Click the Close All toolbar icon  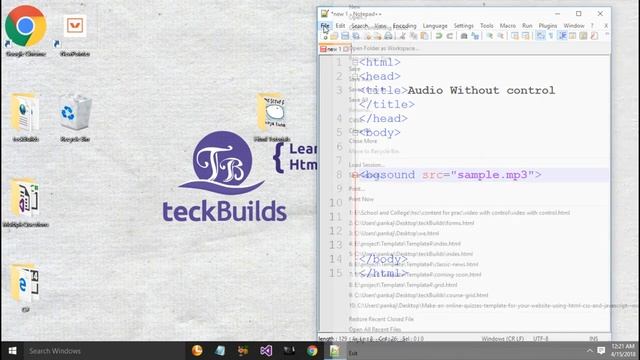point(378,36)
